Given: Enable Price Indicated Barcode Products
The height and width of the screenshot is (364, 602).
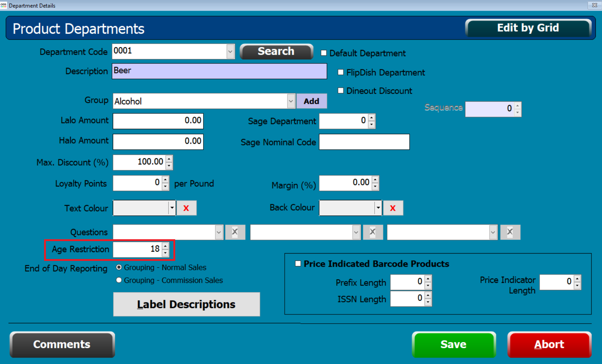Looking at the screenshot, I should click(x=298, y=263).
